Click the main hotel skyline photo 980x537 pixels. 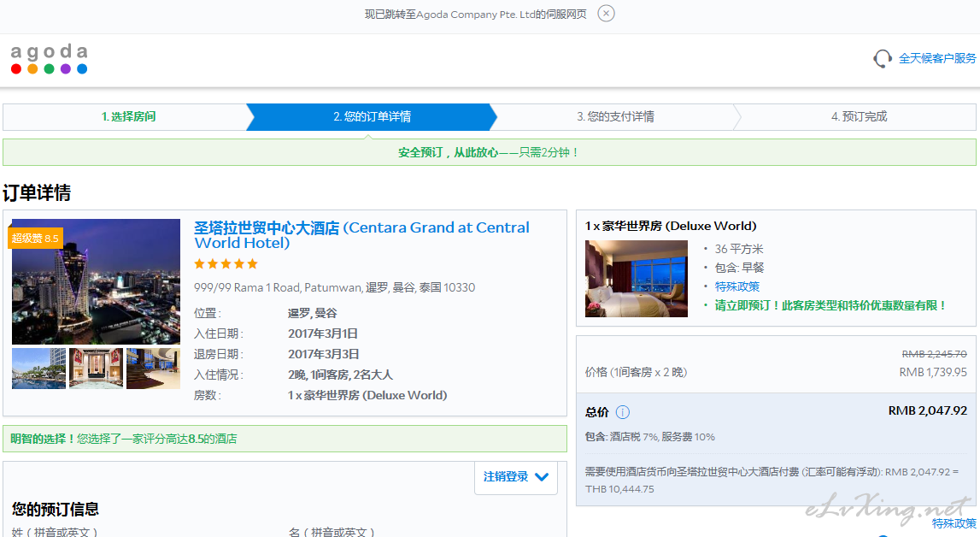97,281
